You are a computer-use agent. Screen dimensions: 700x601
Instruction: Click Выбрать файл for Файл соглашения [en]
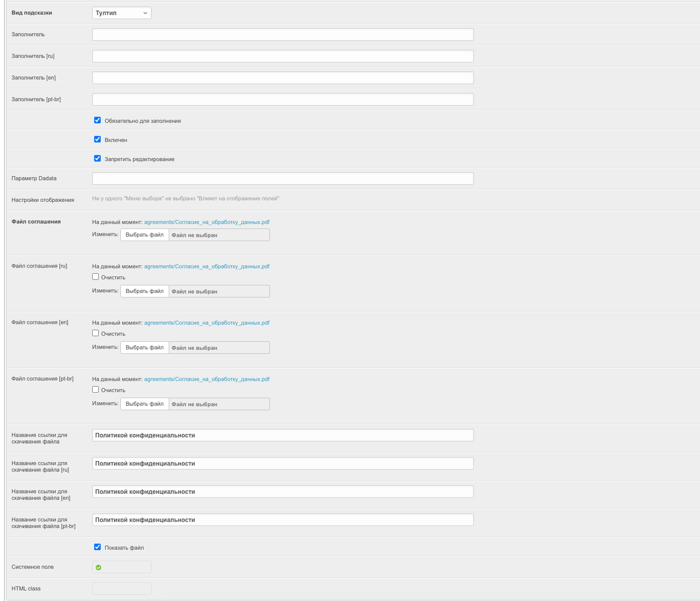[x=145, y=348]
